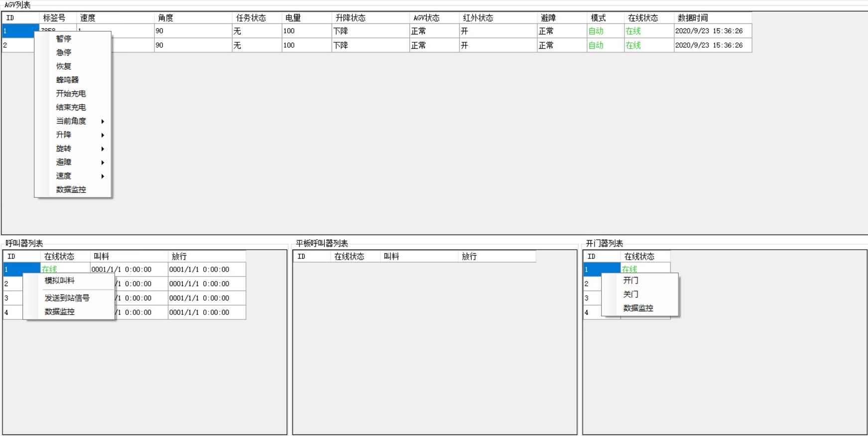The image size is (868, 436).
Task: Trigger 蜂鸣器 from the AGV context menu
Action: pos(73,80)
